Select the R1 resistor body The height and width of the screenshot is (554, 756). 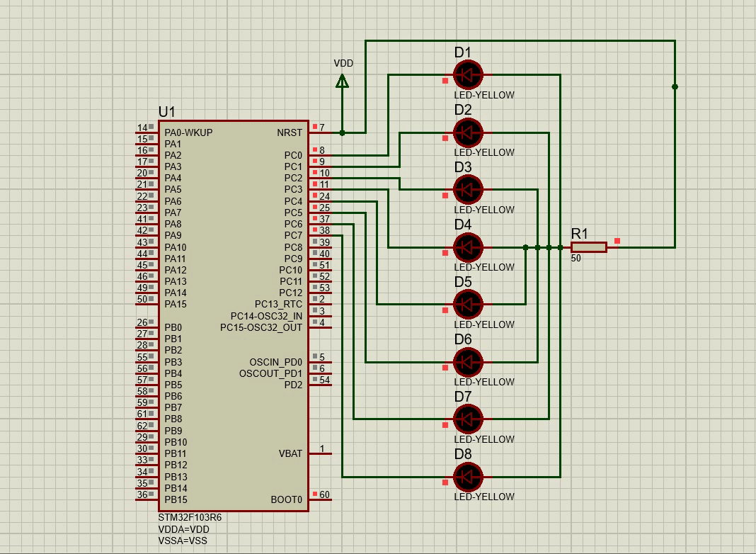(x=589, y=247)
